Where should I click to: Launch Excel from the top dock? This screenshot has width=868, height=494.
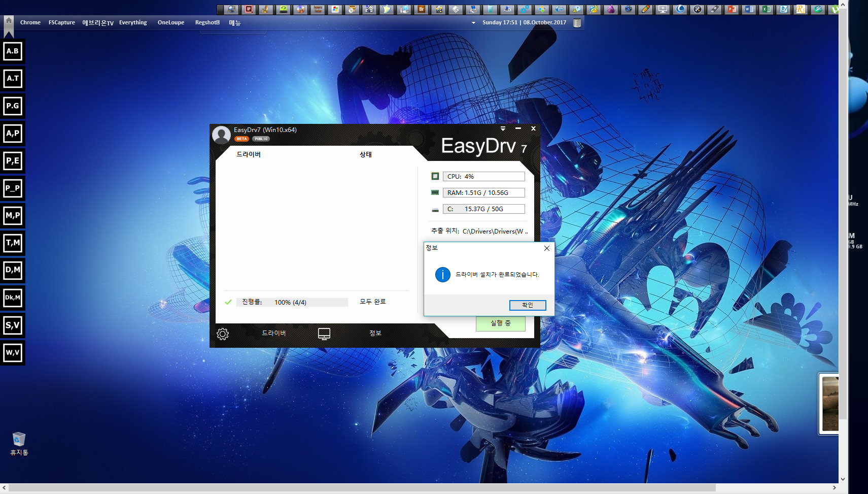pyautogui.click(x=767, y=9)
